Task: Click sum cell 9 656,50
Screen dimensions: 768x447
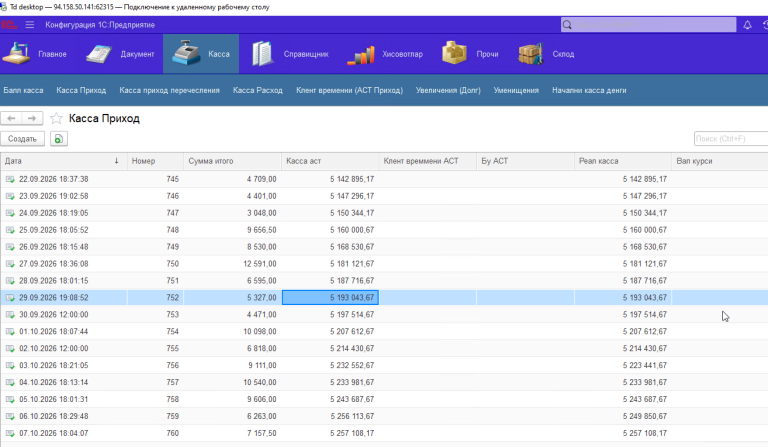Action: pyautogui.click(x=233, y=230)
